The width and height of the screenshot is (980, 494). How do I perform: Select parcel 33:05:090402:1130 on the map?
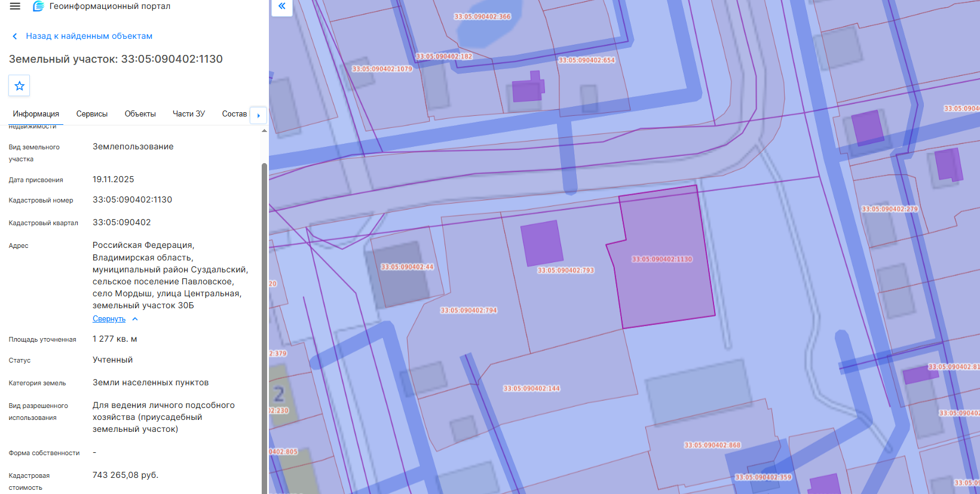[661, 259]
